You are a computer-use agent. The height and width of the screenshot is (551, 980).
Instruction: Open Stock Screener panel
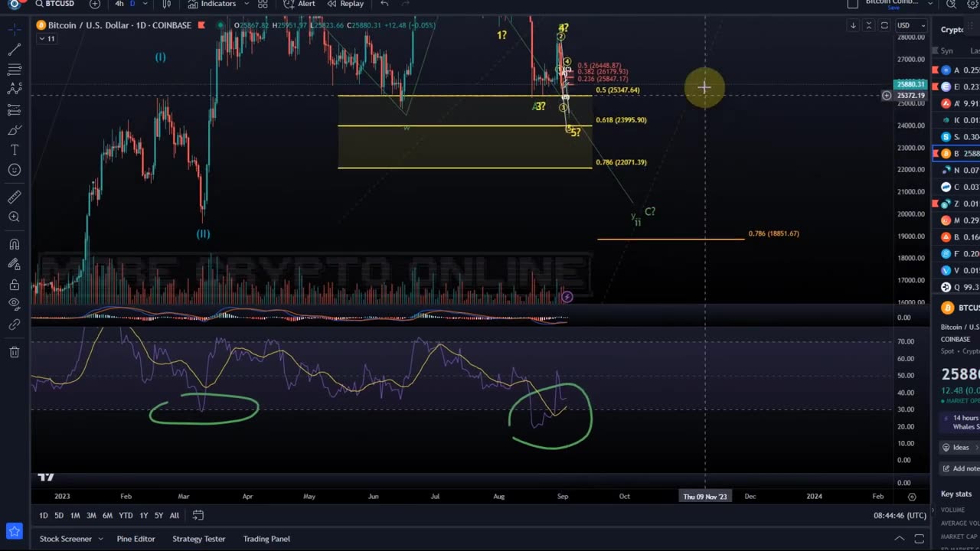point(66,539)
